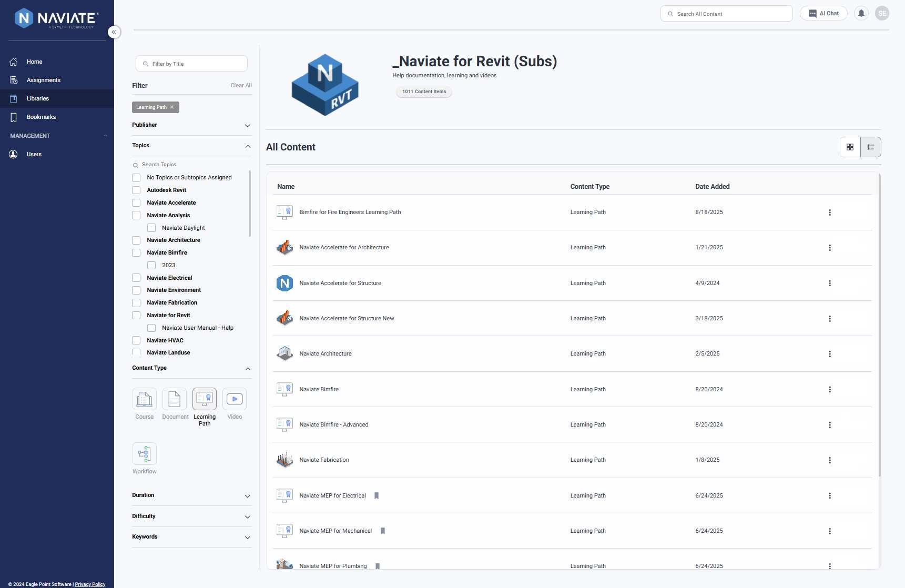This screenshot has height=588, width=905.
Task: Click the Search All Content field
Action: click(x=726, y=14)
